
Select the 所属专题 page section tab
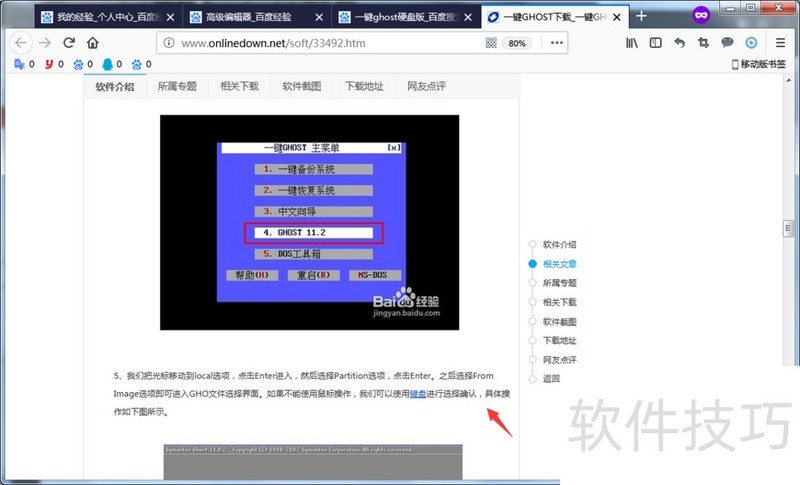[177, 87]
